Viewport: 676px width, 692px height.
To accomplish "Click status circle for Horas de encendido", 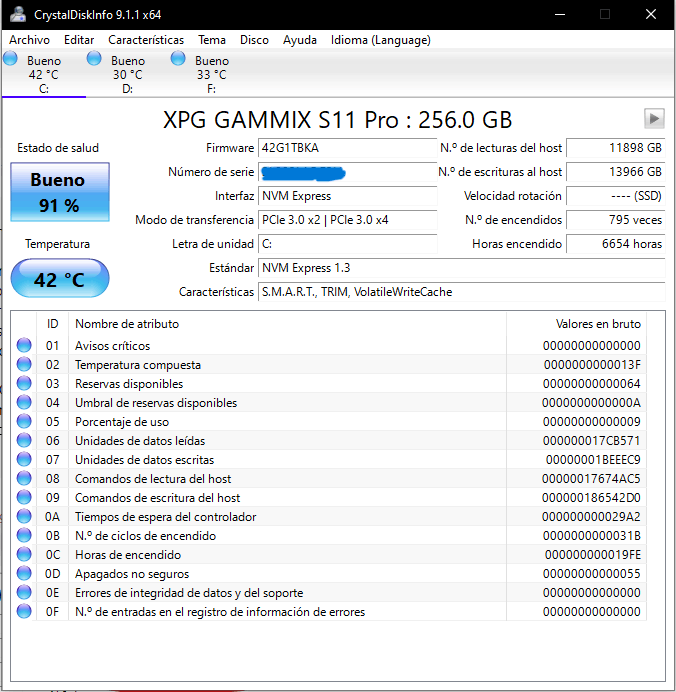I will [24, 554].
